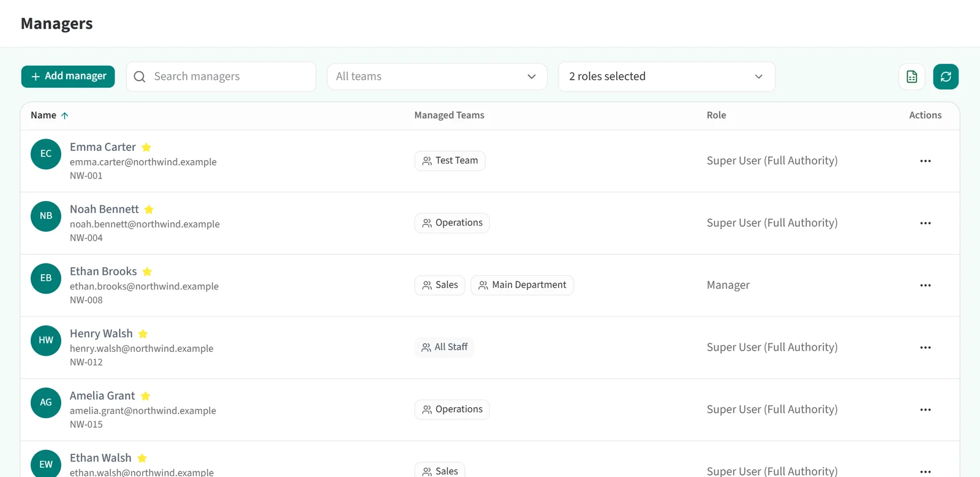
Task: Click employee ID NW-001
Action: click(x=86, y=176)
